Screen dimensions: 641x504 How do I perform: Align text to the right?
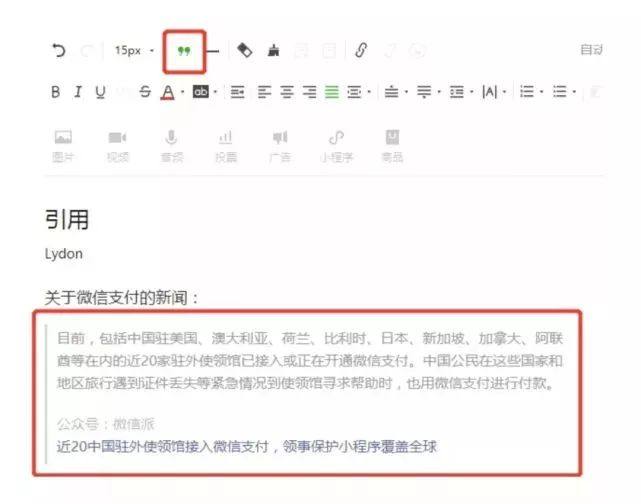click(x=309, y=92)
